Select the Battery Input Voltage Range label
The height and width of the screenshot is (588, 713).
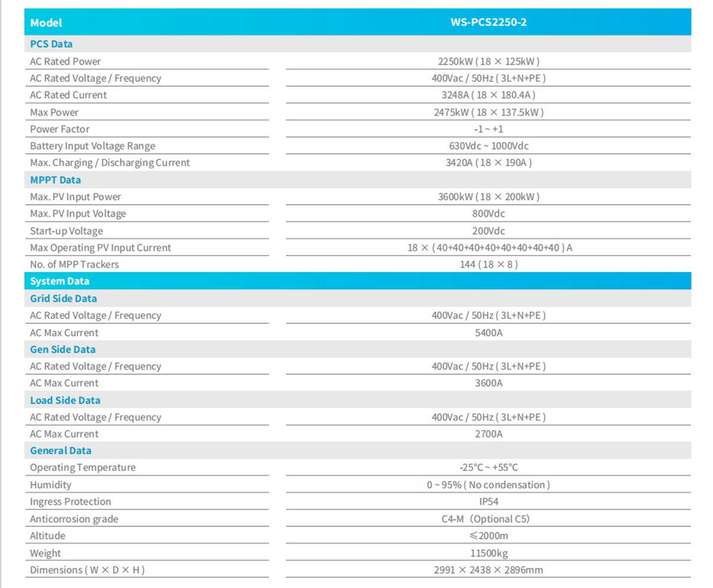pos(93,146)
